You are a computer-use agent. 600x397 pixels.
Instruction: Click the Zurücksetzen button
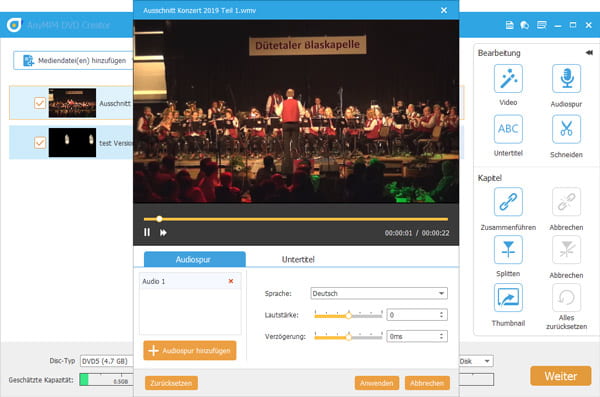coord(171,383)
